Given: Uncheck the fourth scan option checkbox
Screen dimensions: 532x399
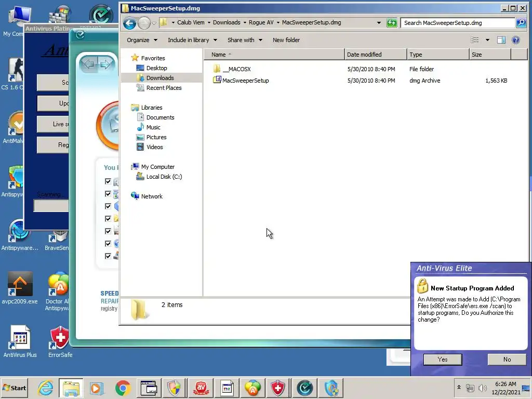Looking at the screenshot, I should (108, 219).
